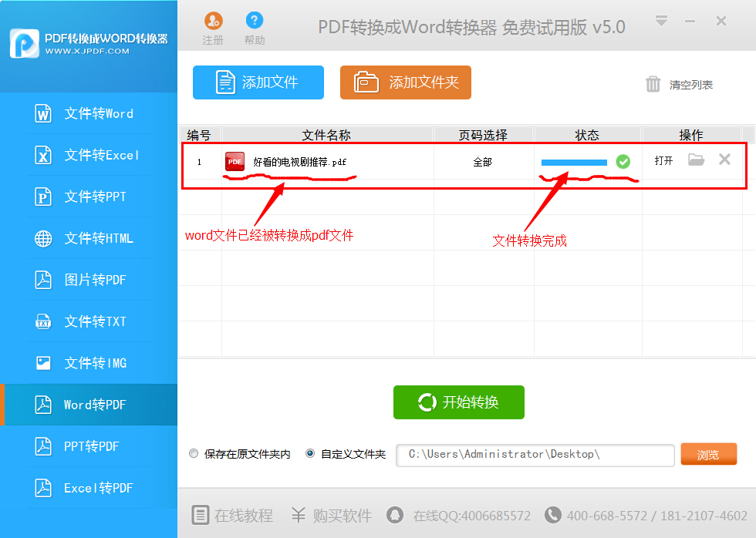
Task: Open the 帮助 help icon
Action: tap(254, 22)
